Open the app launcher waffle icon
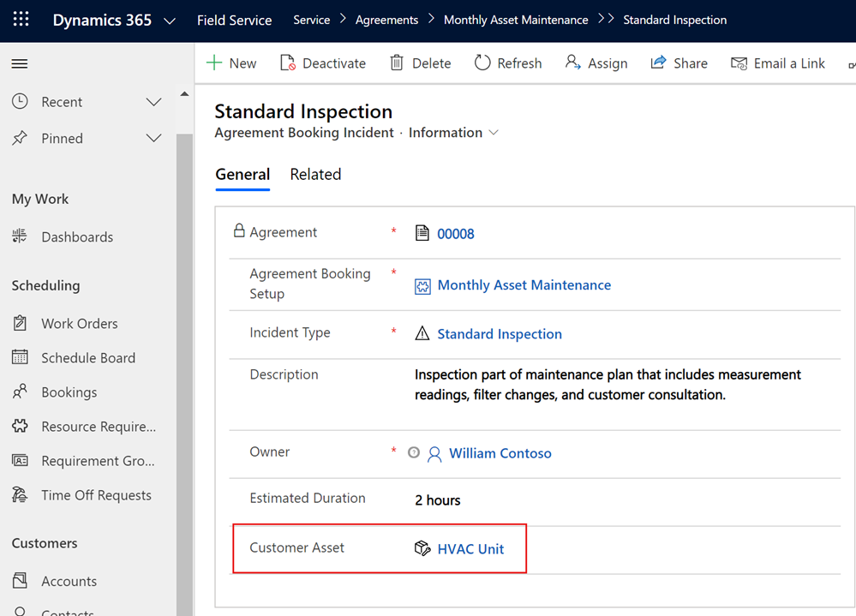This screenshot has width=856, height=616. click(21, 20)
